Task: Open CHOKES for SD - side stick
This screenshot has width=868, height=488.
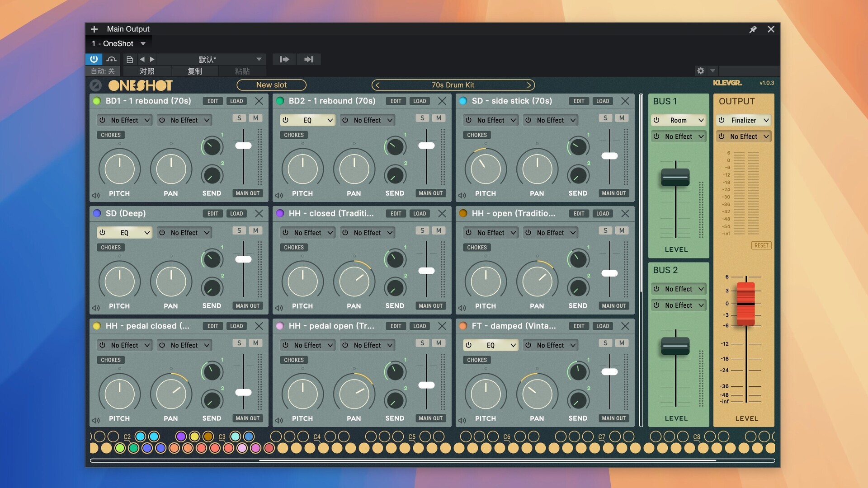Action: pos(477,135)
